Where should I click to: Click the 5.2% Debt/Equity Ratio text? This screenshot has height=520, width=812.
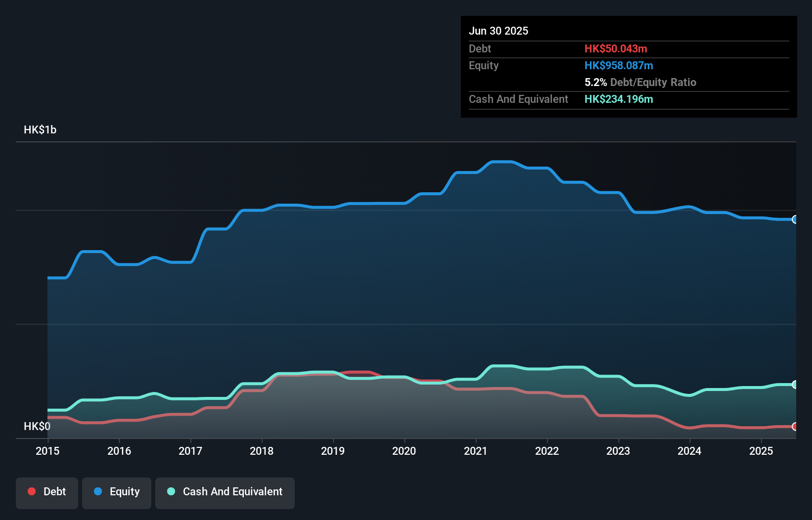coord(640,82)
